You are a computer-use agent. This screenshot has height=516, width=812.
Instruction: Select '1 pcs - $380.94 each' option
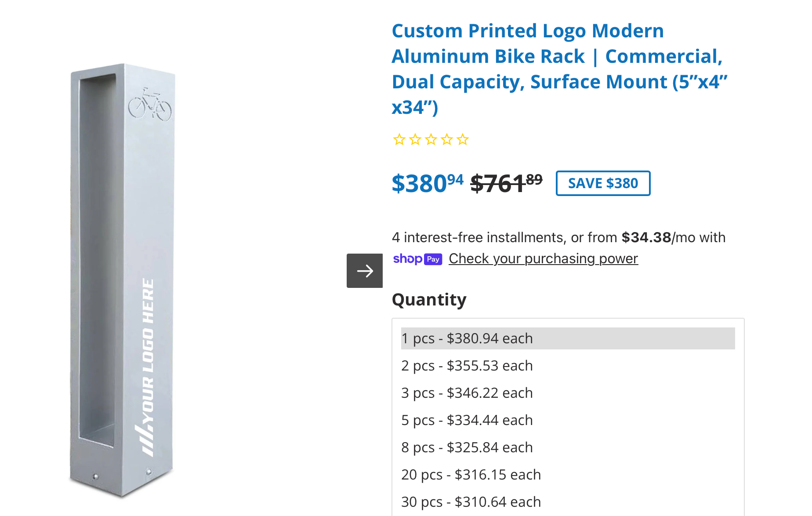[x=467, y=338]
